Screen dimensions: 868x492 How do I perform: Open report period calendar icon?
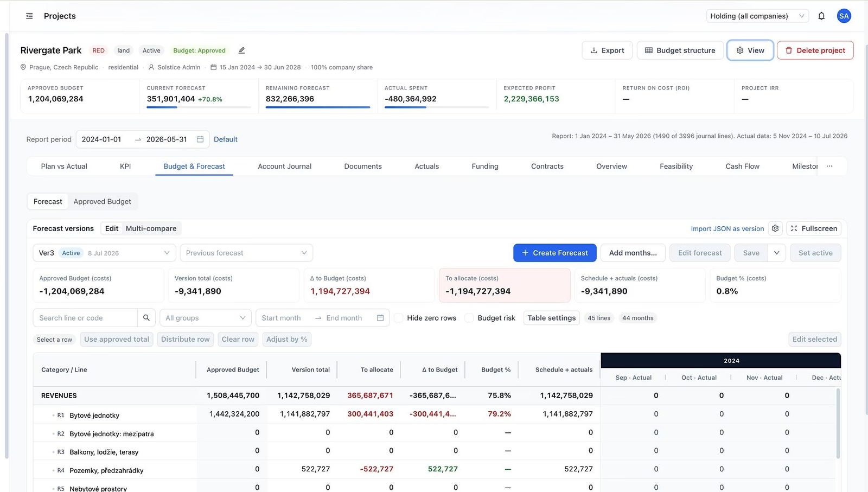200,139
